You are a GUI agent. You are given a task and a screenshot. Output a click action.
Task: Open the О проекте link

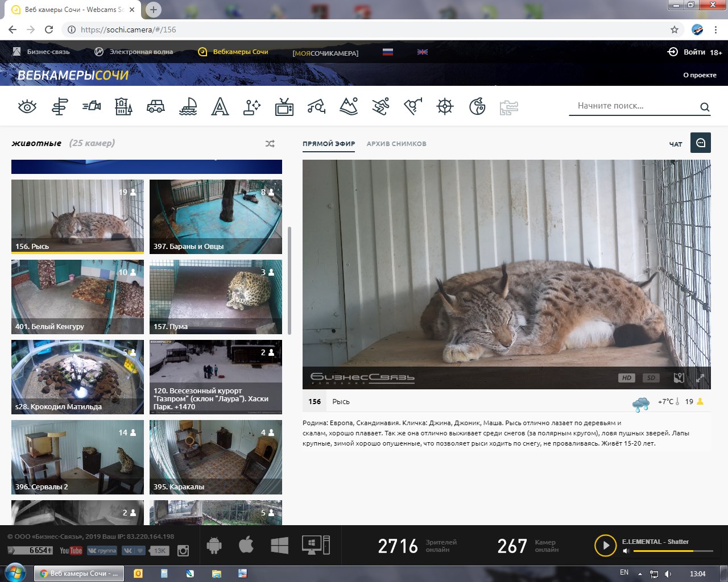(x=700, y=75)
